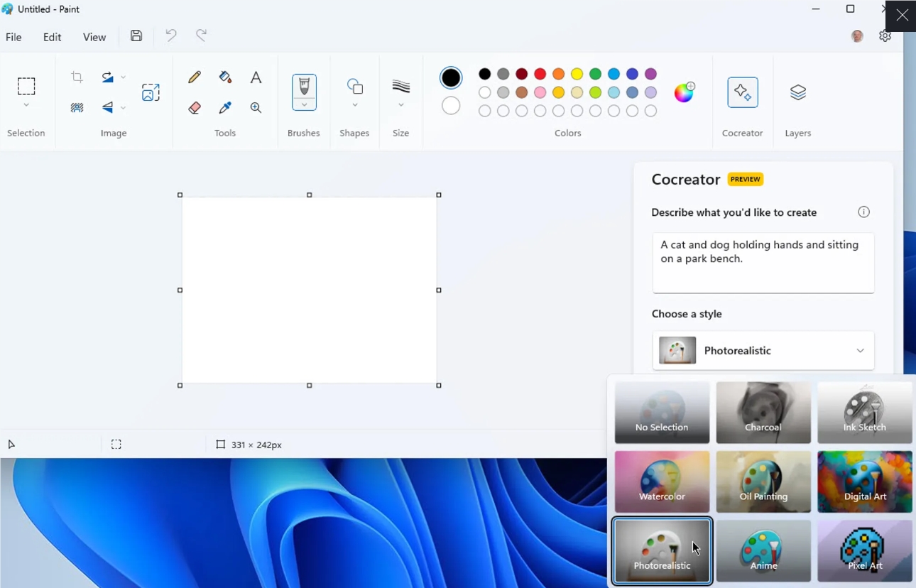Screen dimensions: 916x588
Task: Open the Photorealistic style dropdown
Action: pos(763,351)
